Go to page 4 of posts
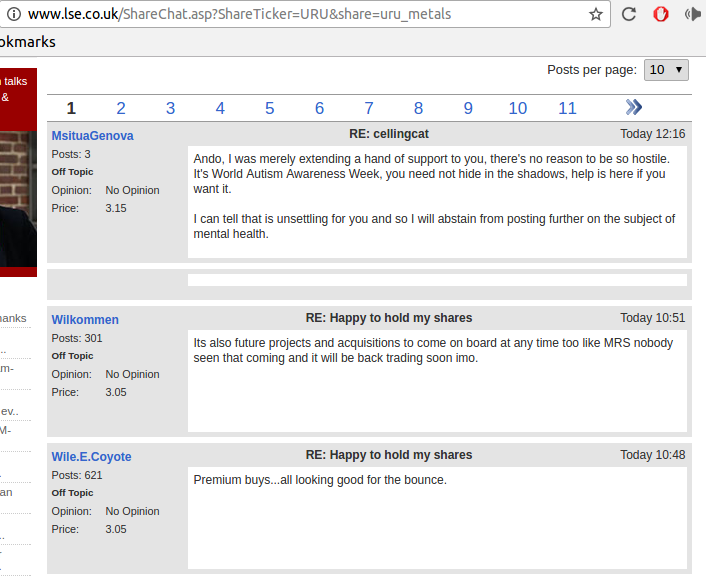Viewport: 706px width, 577px height. tap(220, 108)
